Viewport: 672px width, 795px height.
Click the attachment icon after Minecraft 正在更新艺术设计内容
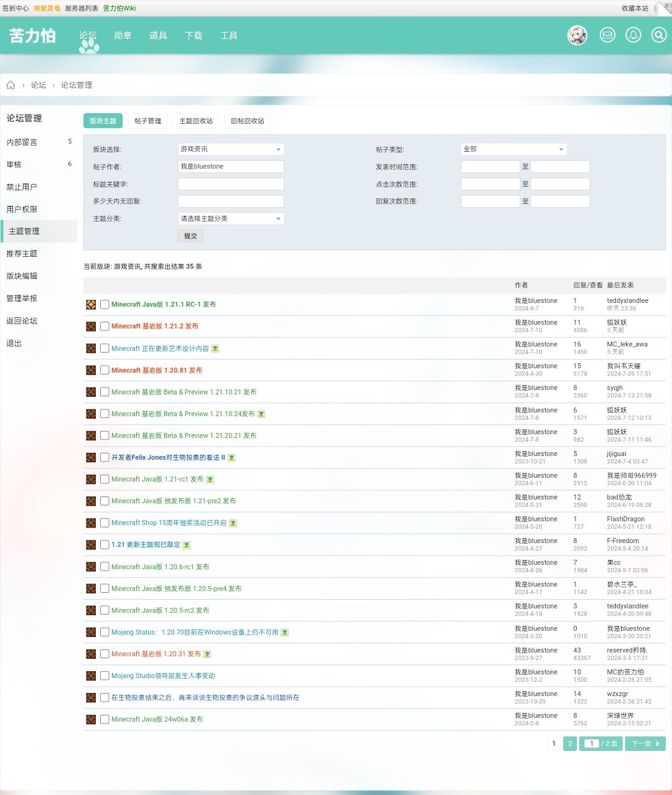click(215, 349)
